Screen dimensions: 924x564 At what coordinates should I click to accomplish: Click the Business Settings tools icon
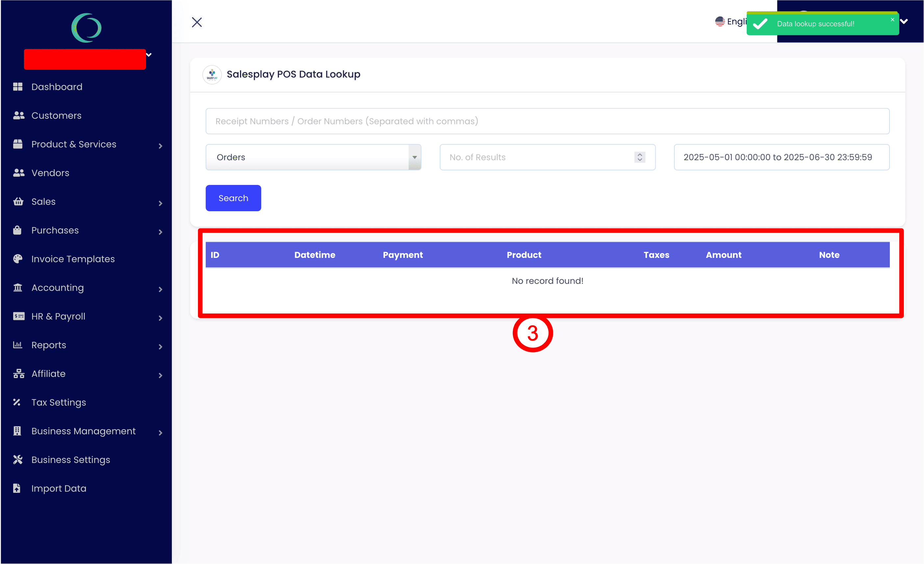pyautogui.click(x=18, y=460)
